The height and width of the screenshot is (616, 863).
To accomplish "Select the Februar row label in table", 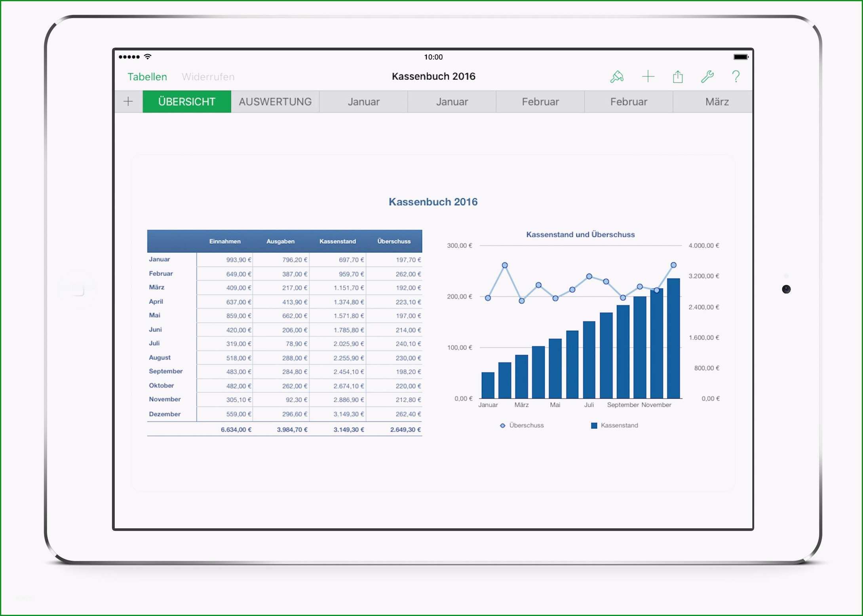I will pos(161,274).
